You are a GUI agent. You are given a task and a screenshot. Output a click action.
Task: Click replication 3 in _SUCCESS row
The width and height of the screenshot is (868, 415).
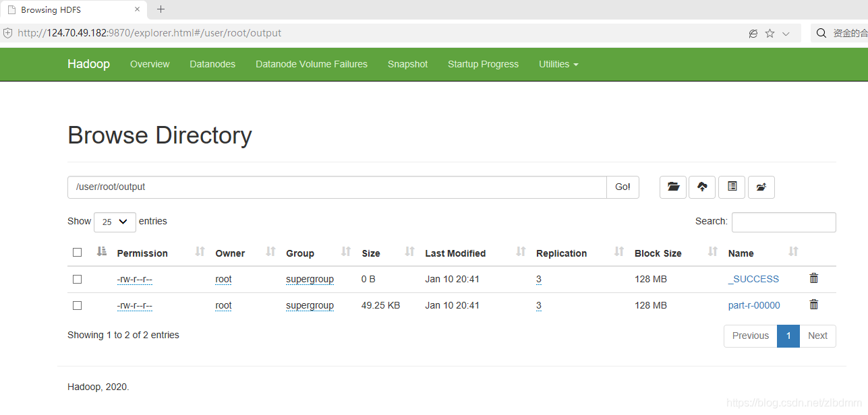point(539,279)
